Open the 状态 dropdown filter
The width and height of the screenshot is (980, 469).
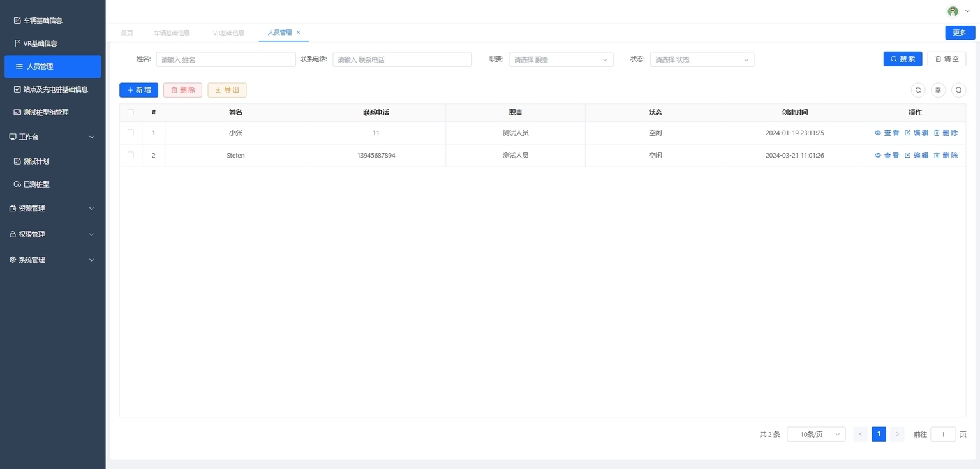pos(701,59)
